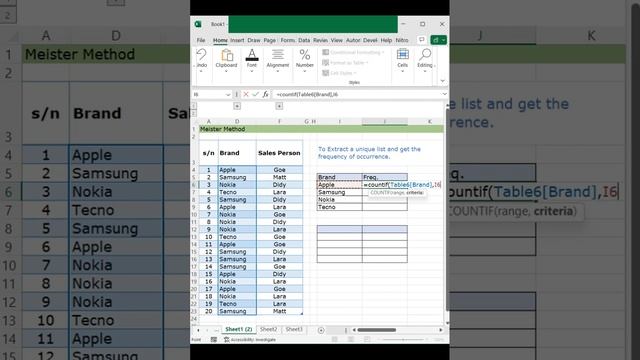Select the Draw ribbon tab
Viewport: 640px width, 360px height.
[253, 40]
